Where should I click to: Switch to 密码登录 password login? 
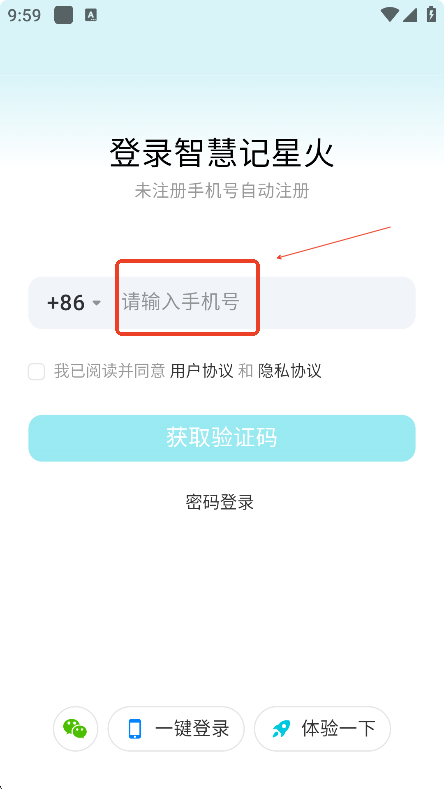click(219, 502)
